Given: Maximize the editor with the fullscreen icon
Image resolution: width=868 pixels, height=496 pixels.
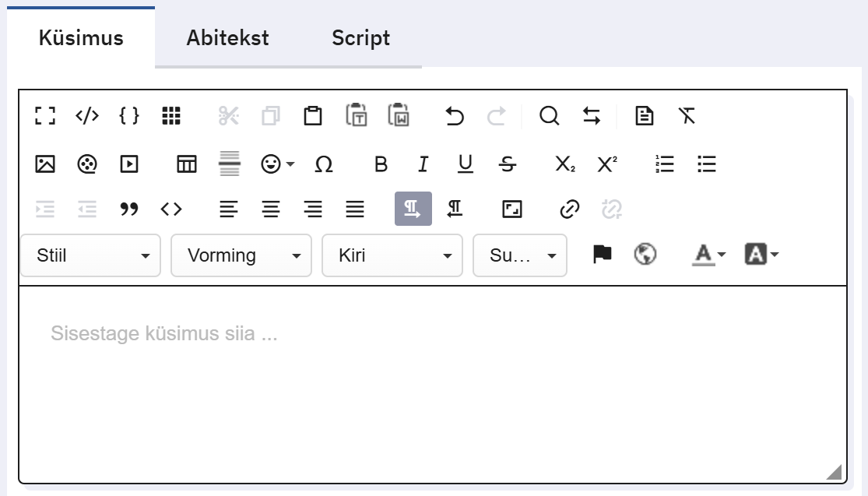Looking at the screenshot, I should click(45, 117).
